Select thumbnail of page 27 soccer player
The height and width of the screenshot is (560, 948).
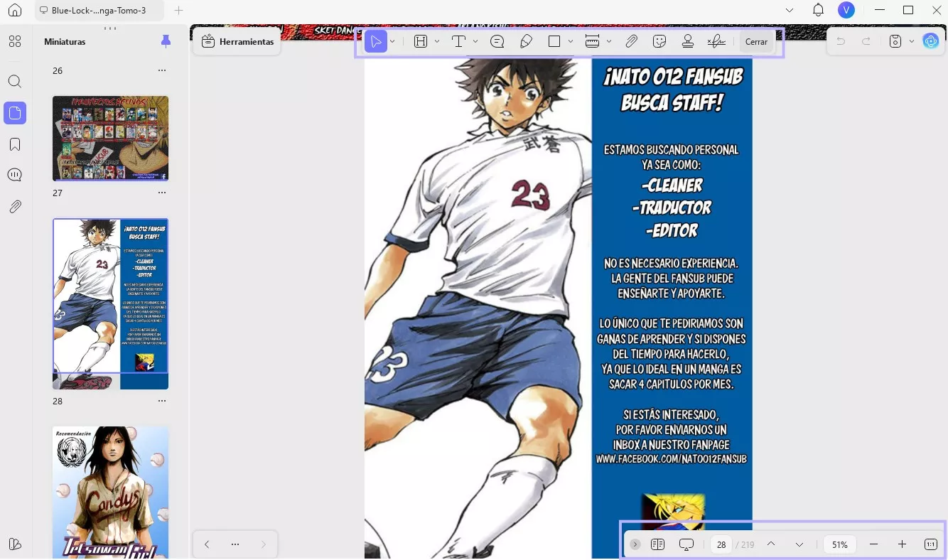[x=111, y=303]
